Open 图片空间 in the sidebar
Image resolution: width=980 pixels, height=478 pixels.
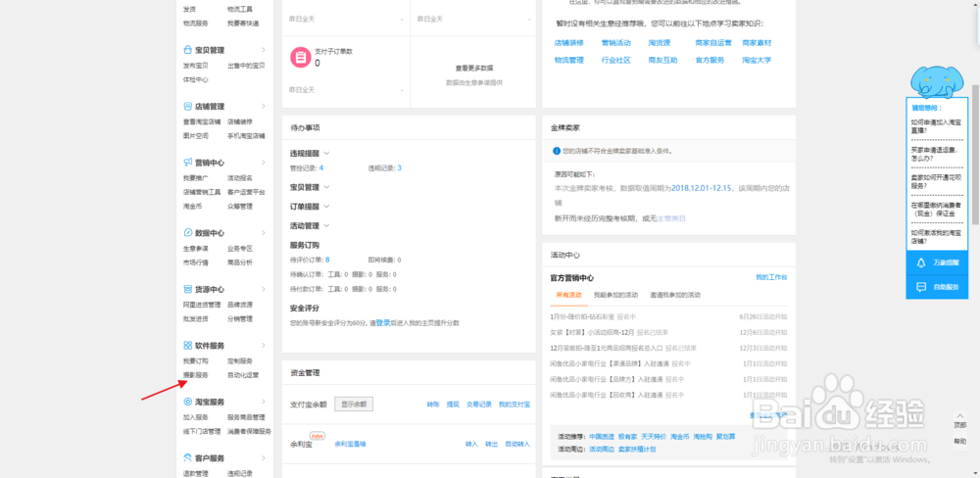[196, 135]
